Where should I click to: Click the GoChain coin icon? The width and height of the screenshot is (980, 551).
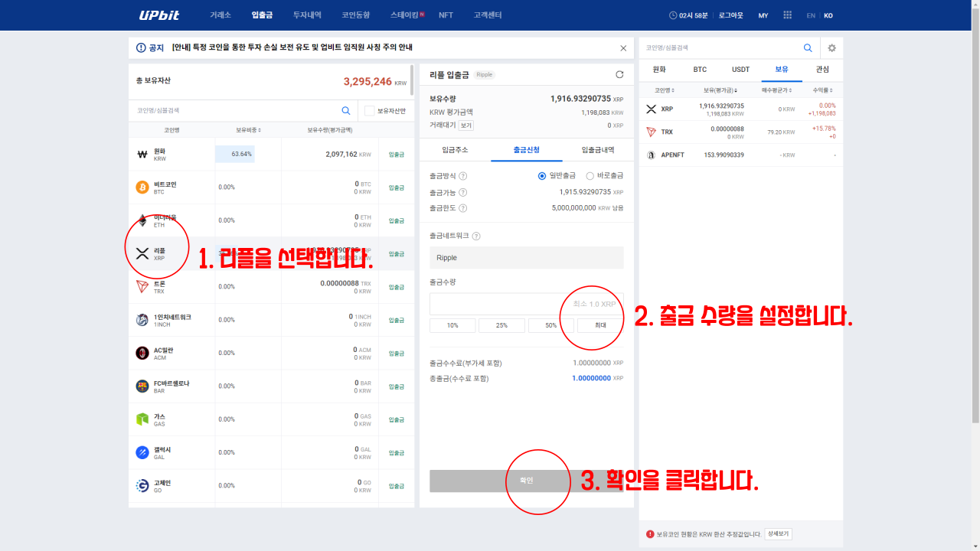[142, 486]
